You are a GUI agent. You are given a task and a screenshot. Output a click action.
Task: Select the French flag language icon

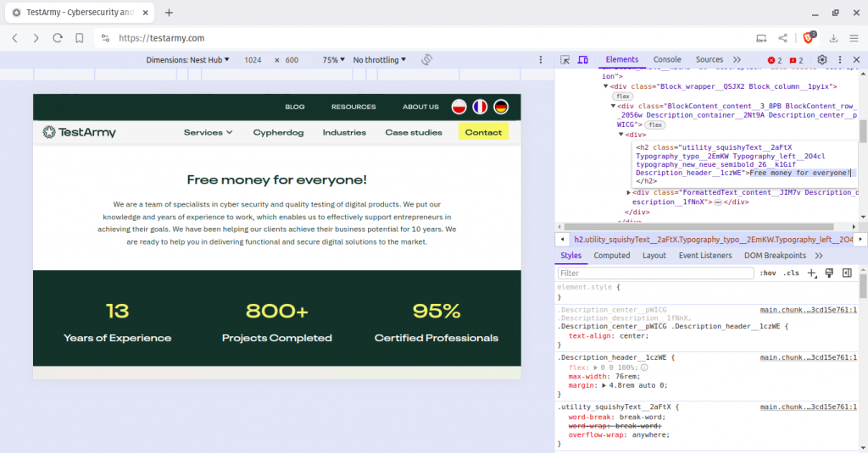(481, 107)
